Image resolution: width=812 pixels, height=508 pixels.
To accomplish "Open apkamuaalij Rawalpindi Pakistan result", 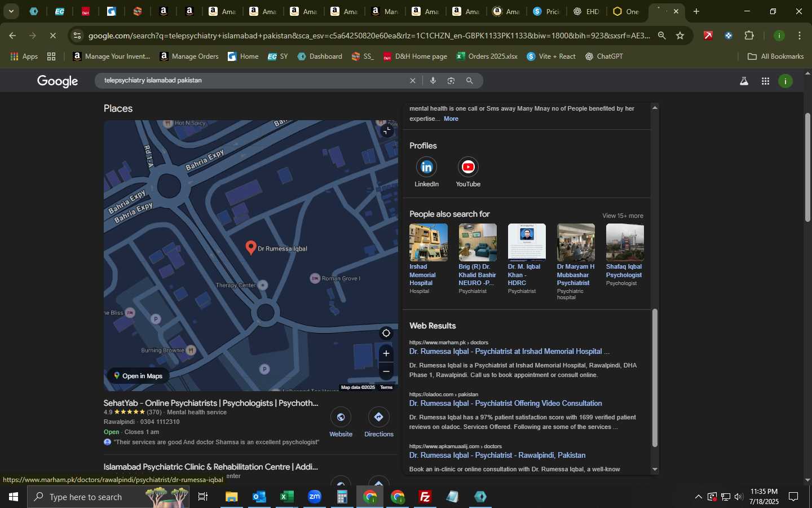I will [x=497, y=455].
